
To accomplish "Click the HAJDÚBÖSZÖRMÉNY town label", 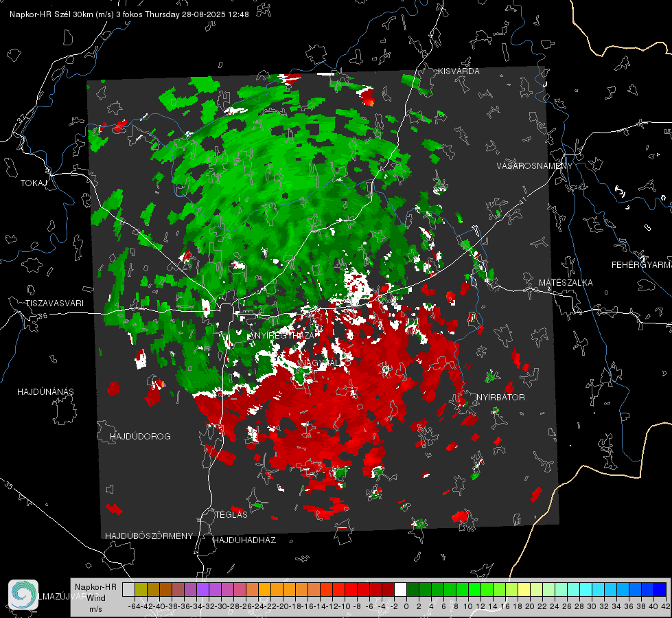I will tap(149, 536).
